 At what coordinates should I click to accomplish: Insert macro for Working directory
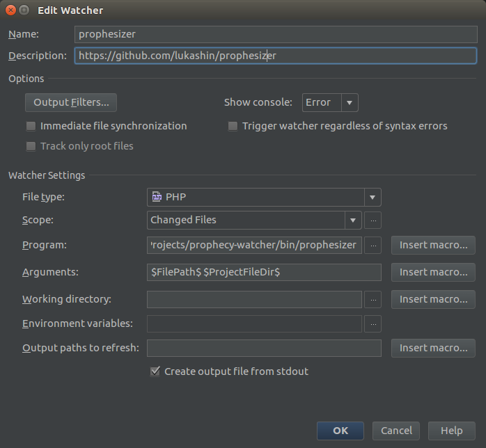433,299
